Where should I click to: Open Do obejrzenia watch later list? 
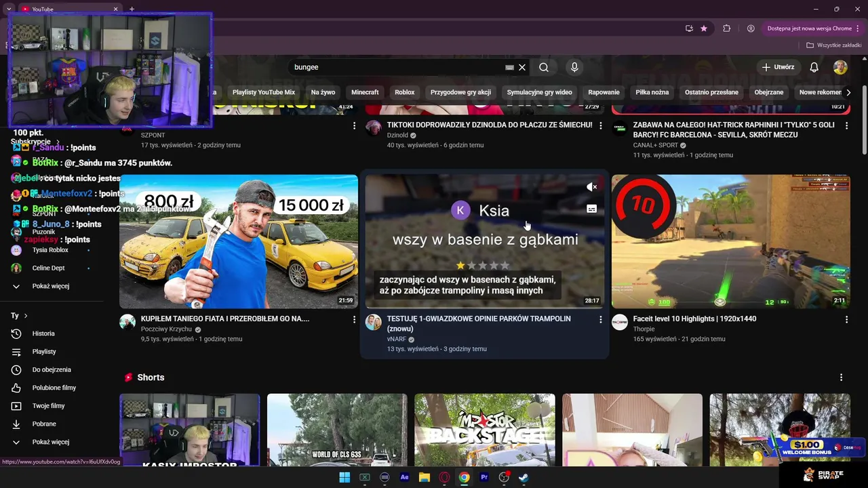[x=52, y=369]
